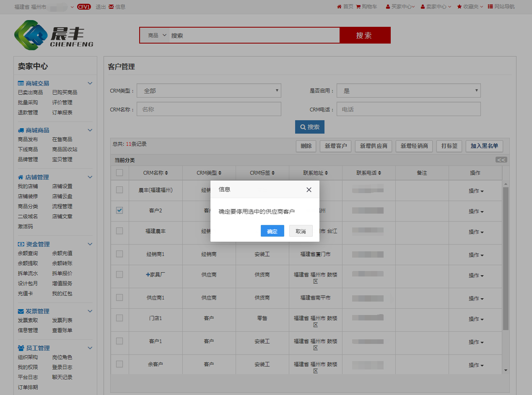Click the mail icon next to 信息
The height and width of the screenshot is (395, 532).
[111, 7]
